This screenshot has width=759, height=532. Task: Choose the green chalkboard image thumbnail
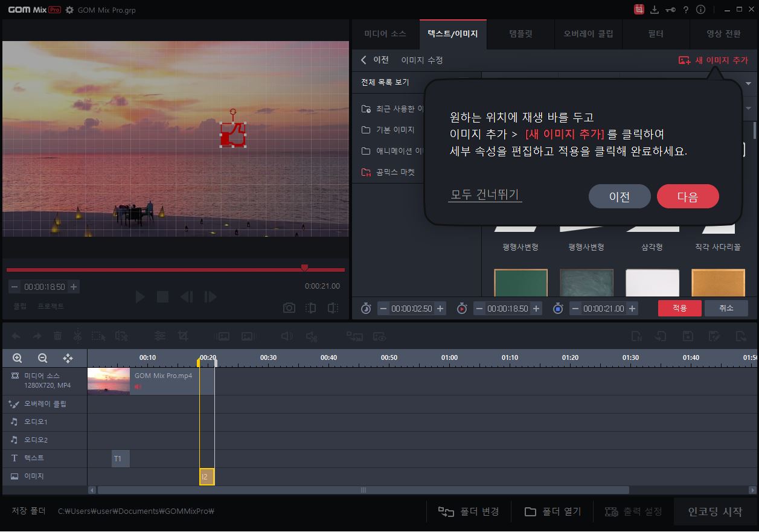coord(520,283)
